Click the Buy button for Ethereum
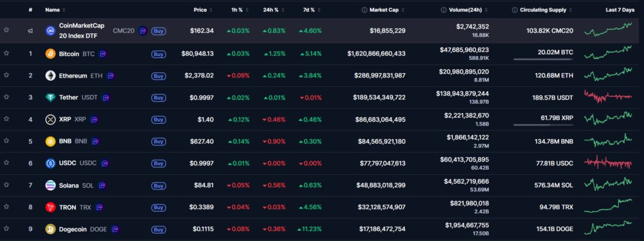This screenshot has height=241, width=644. (158, 76)
